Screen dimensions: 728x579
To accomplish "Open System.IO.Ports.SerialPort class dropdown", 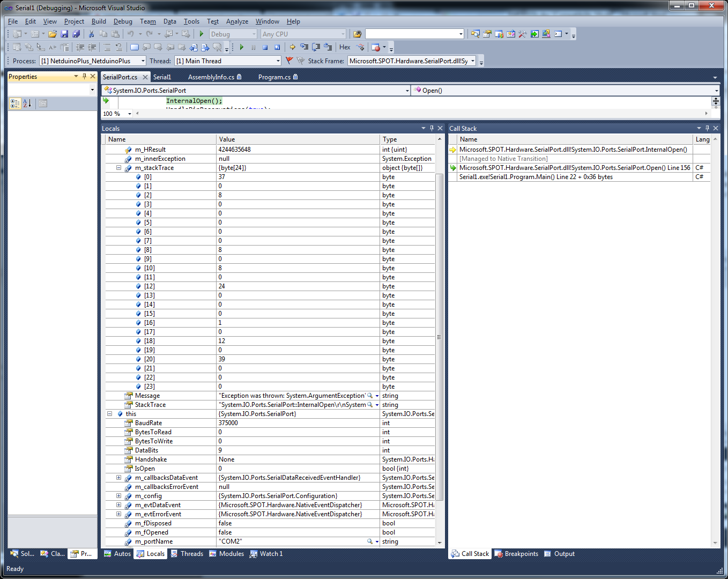I will [256, 91].
